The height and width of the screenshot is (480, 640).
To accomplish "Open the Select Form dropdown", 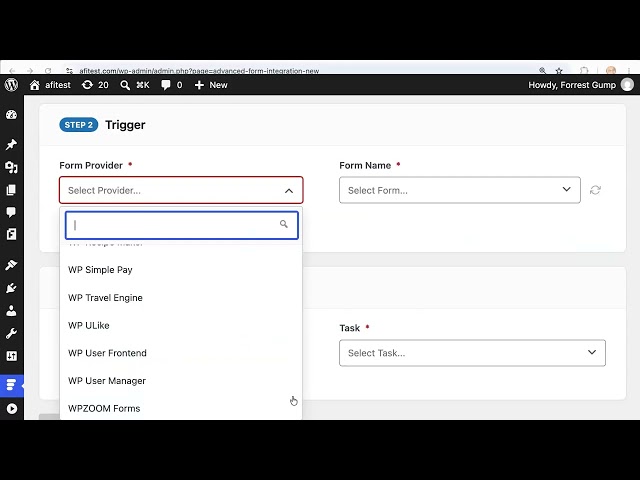I will 460,190.
